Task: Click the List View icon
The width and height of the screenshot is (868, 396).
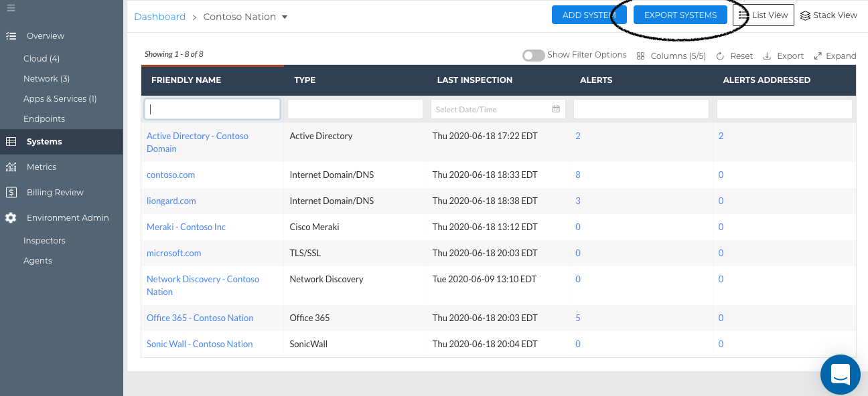Action: tap(743, 15)
